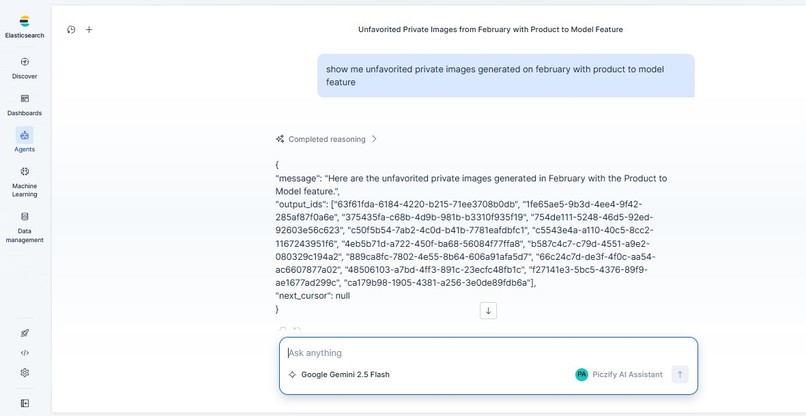
Task: Click the rocket icon in sidebar
Action: click(25, 333)
